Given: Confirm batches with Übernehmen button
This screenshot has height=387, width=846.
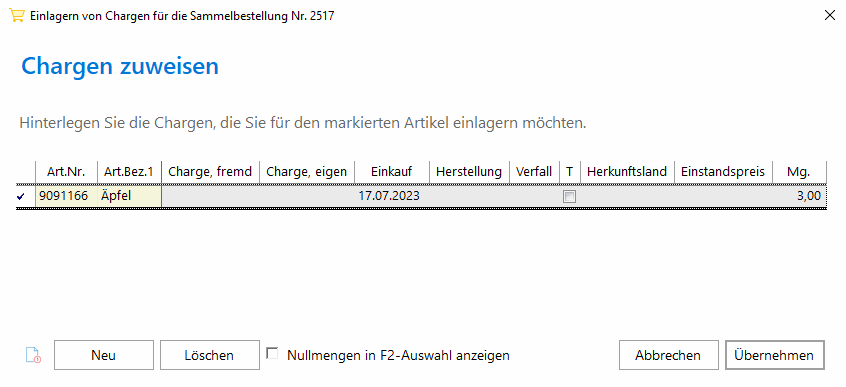Looking at the screenshot, I should (774, 355).
